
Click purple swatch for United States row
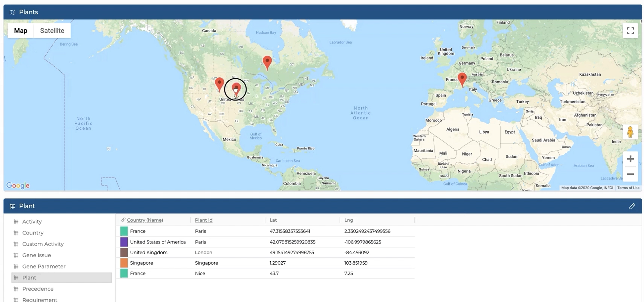pyautogui.click(x=124, y=242)
